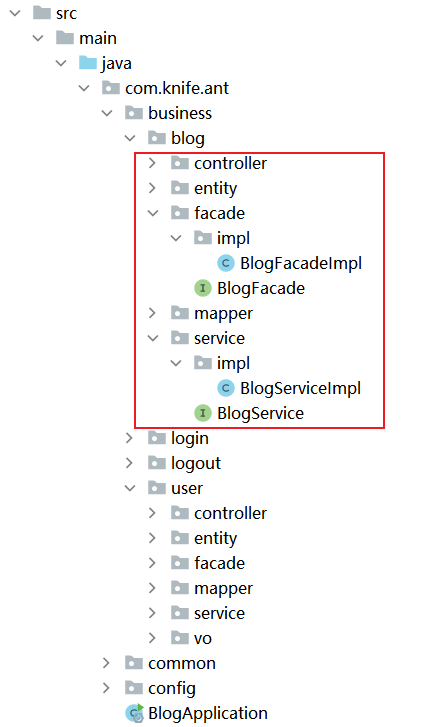The width and height of the screenshot is (437, 727).
Task: Expand the login package arrow
Action: pyautogui.click(x=129, y=438)
